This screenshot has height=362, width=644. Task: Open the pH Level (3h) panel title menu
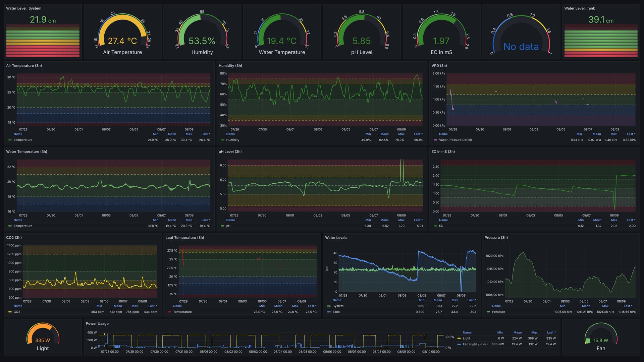(230, 152)
